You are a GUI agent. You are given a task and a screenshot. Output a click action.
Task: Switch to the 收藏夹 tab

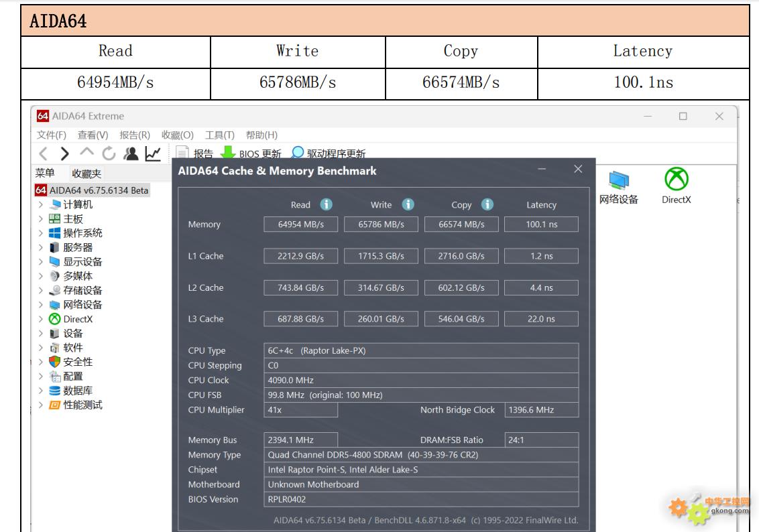pyautogui.click(x=86, y=174)
